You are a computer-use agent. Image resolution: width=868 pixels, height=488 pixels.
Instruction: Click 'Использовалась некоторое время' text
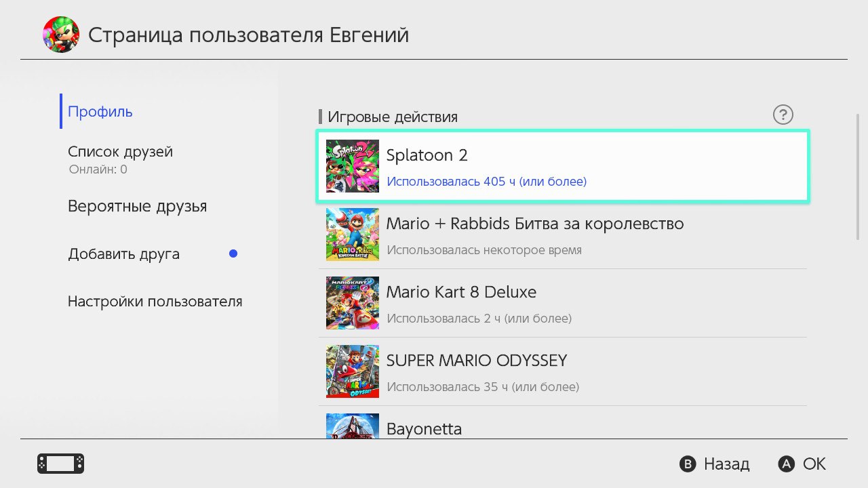(484, 250)
